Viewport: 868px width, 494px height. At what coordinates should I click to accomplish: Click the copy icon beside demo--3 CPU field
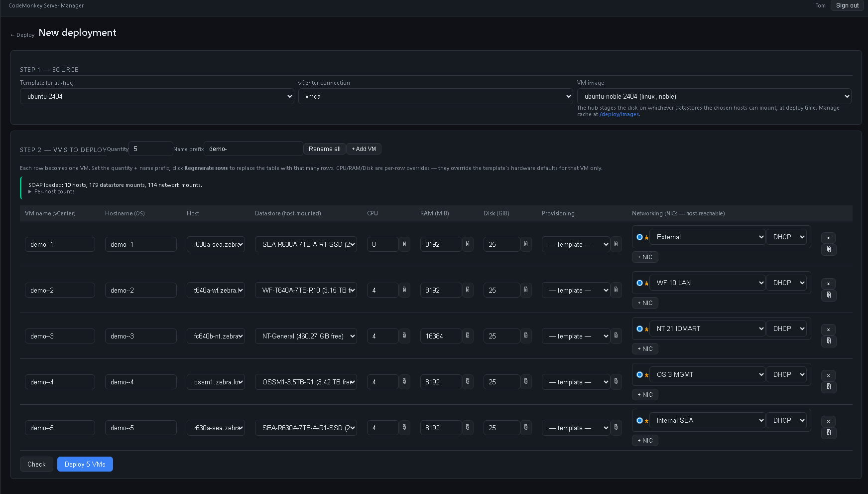404,336
